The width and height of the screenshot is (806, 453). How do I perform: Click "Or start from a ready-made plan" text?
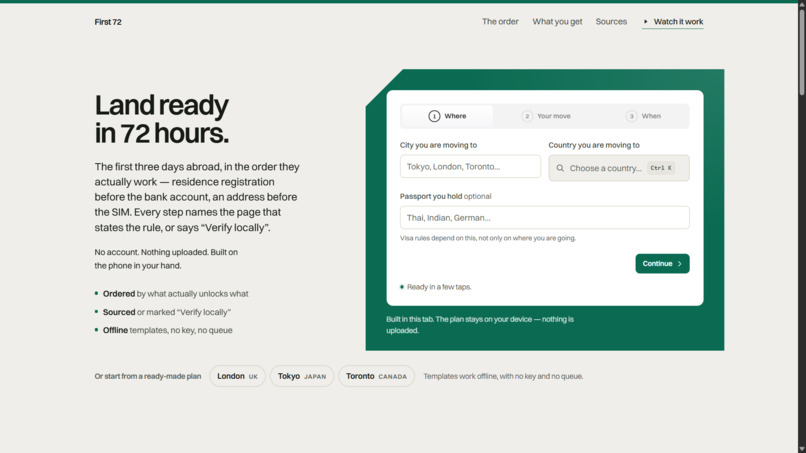tap(148, 376)
